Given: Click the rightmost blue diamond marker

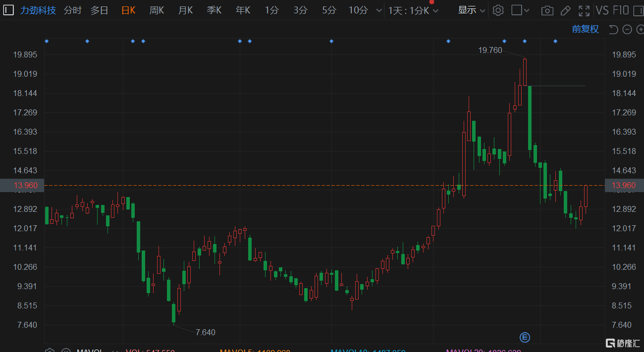Looking at the screenshot, I should 555,41.
